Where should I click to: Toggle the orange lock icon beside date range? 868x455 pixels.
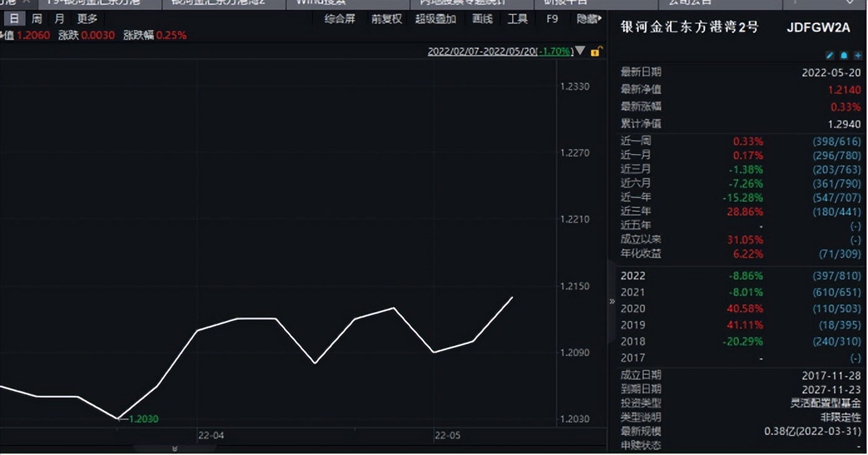click(x=597, y=51)
